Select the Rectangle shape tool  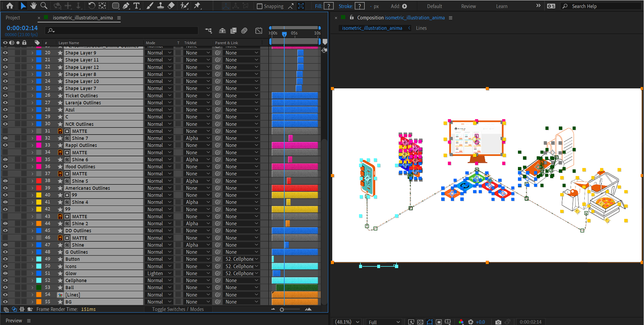[x=115, y=6]
